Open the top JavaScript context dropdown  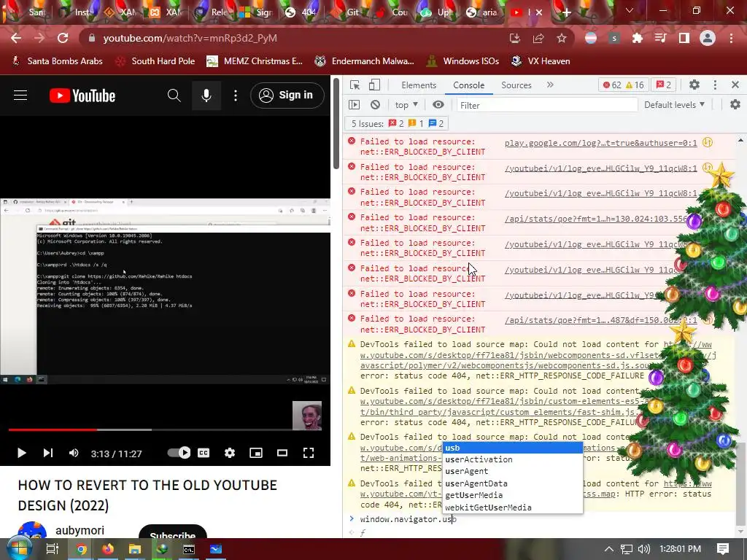pos(406,105)
